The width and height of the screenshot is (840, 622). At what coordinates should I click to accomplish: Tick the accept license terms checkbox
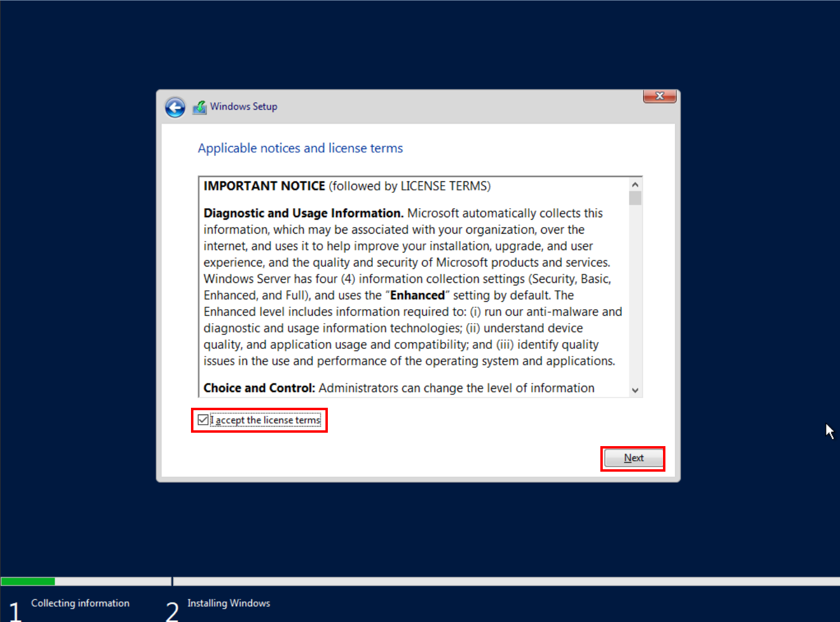click(203, 420)
